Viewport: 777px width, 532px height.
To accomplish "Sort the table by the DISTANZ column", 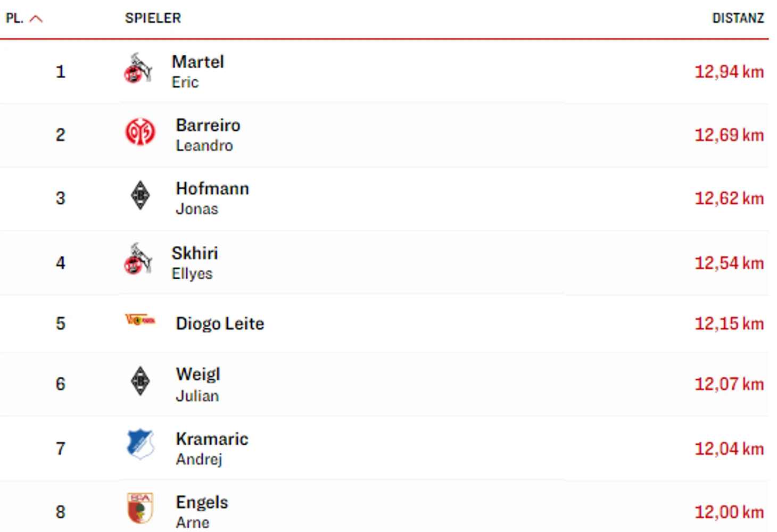I will click(738, 18).
